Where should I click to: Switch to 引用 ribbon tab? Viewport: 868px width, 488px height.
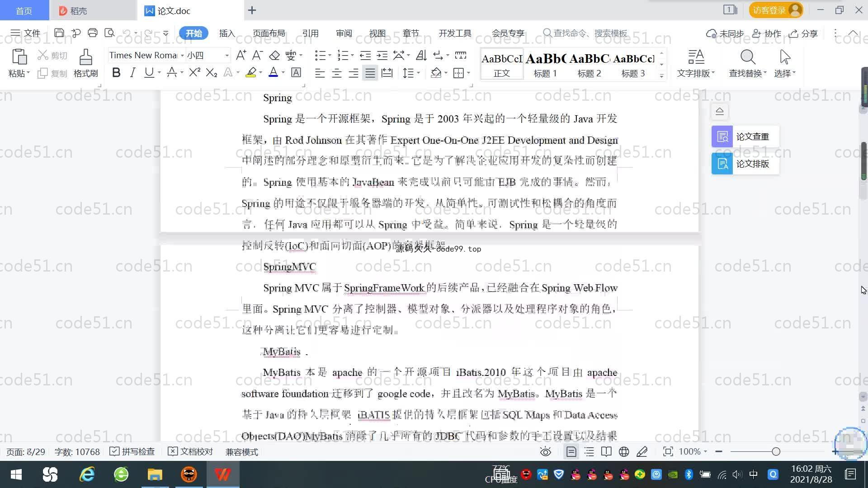[311, 33]
